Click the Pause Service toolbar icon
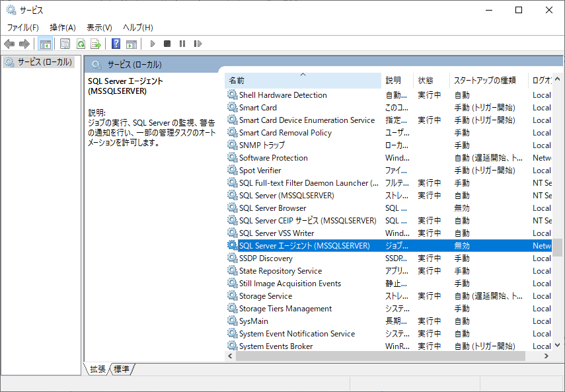 point(182,44)
